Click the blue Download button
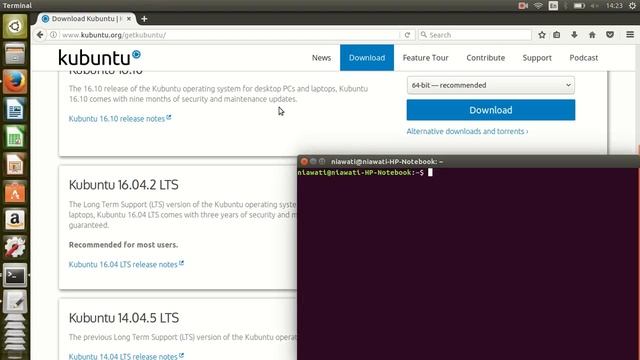The image size is (640, 360). point(491,110)
